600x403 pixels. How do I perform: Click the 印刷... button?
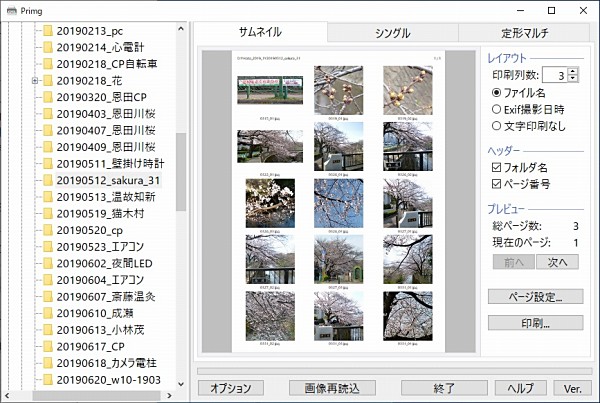(x=535, y=323)
